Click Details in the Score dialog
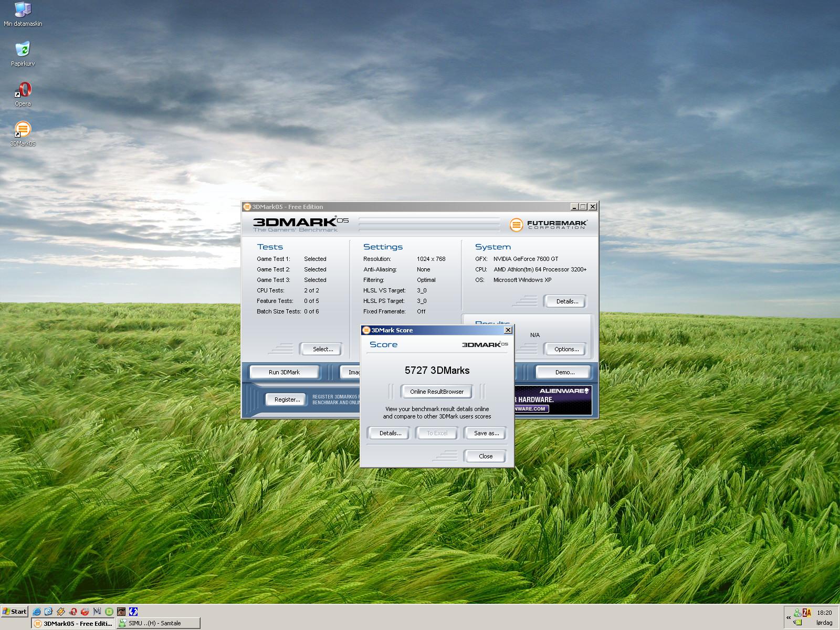This screenshot has height=630, width=840. tap(390, 433)
